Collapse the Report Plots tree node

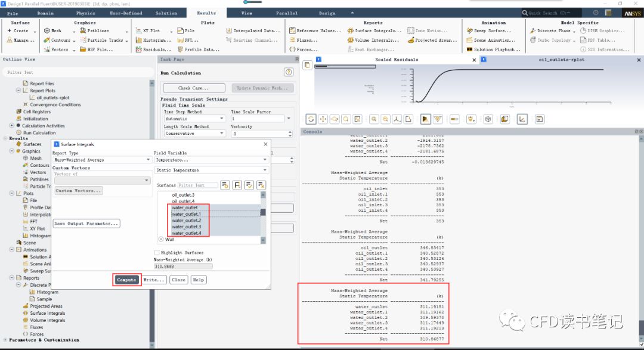click(x=18, y=91)
